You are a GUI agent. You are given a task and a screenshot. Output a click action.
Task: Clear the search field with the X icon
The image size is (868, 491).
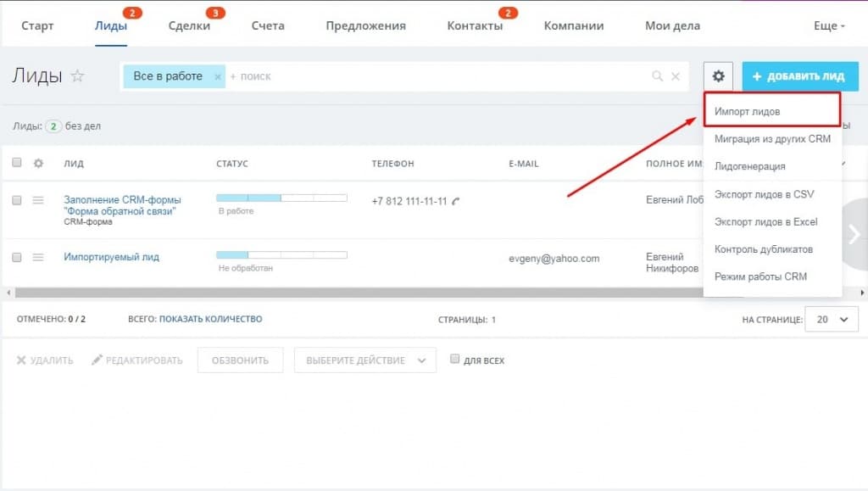tap(676, 76)
